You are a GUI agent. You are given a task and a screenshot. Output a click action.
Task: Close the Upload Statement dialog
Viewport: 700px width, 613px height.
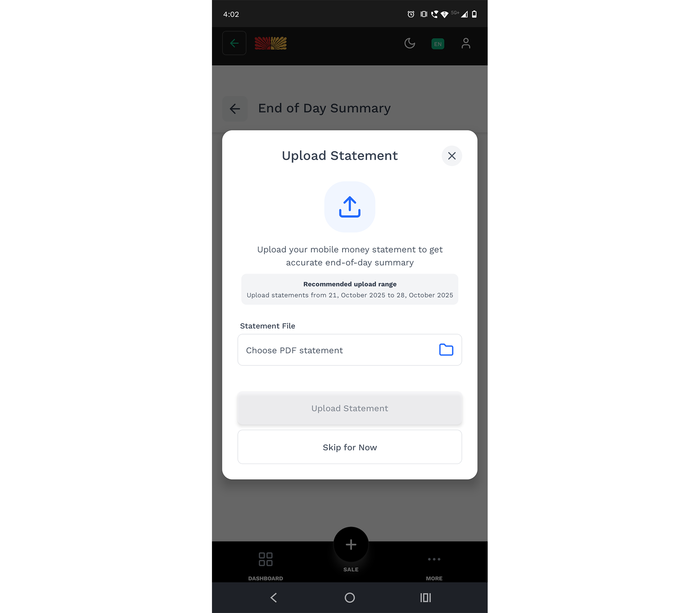click(x=451, y=156)
